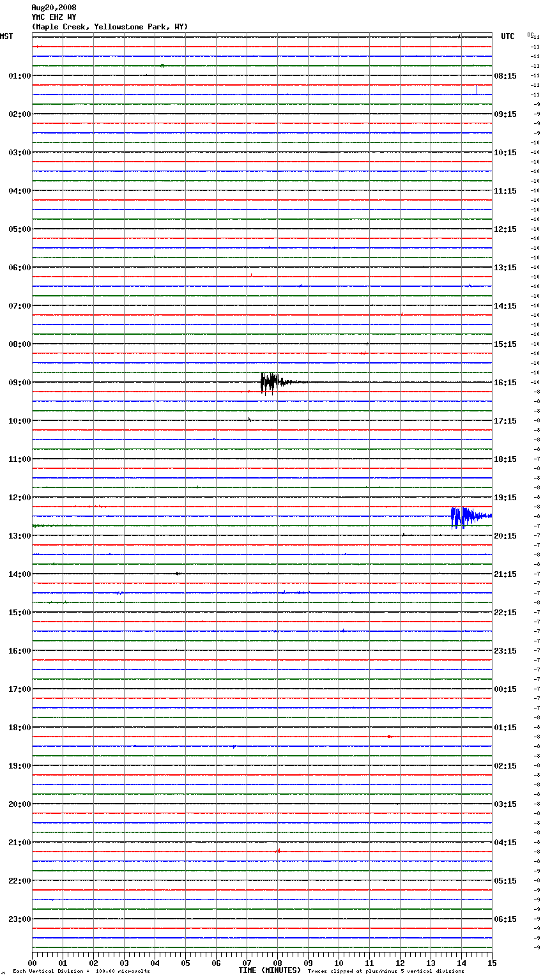The height and width of the screenshot is (980, 543).
Task: Select the 10:00 MST hour label
Action: (19, 421)
